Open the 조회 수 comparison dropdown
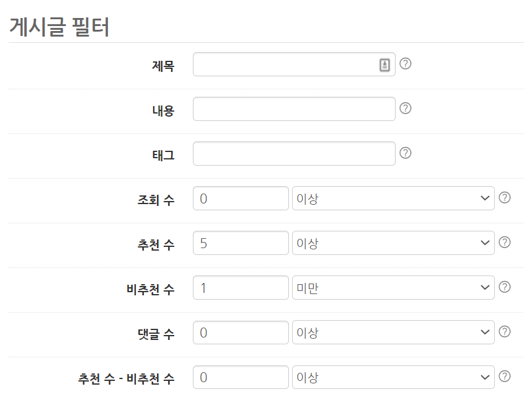Viewport: 524px width, 420px height. [393, 199]
